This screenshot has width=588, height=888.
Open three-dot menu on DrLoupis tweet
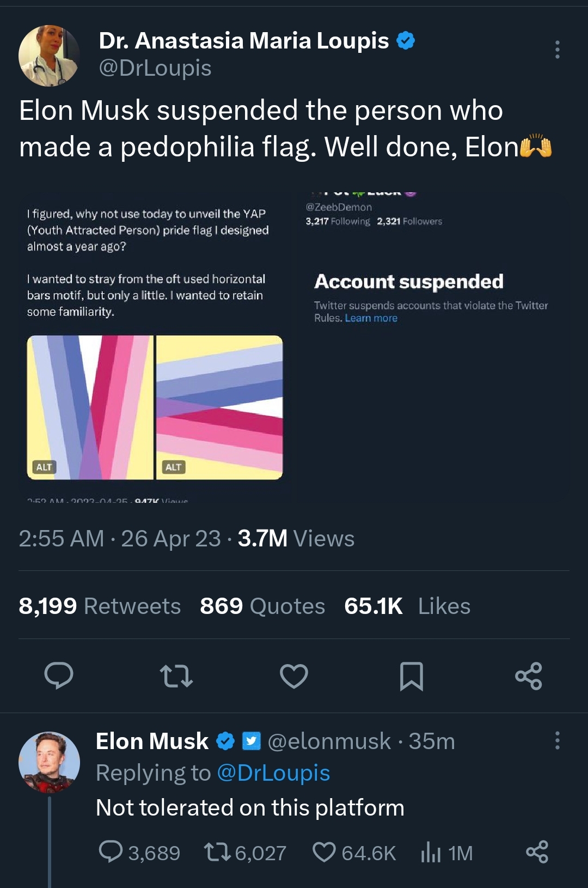[557, 50]
